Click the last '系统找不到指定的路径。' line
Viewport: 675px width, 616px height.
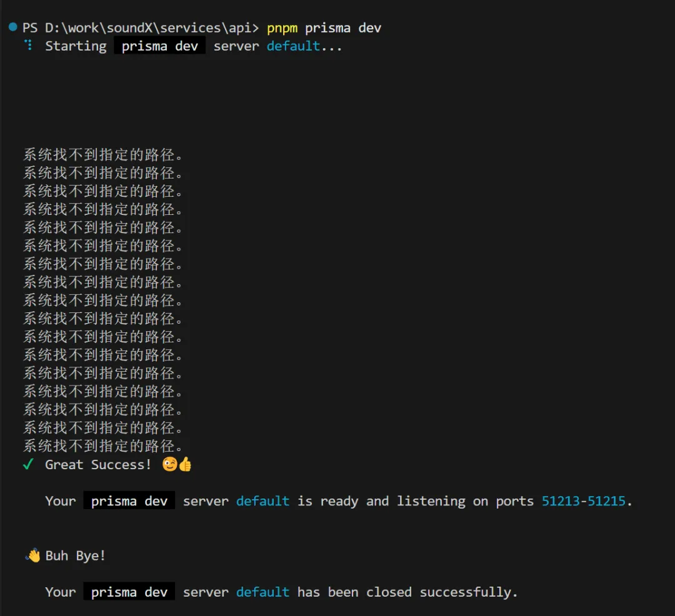point(102,446)
